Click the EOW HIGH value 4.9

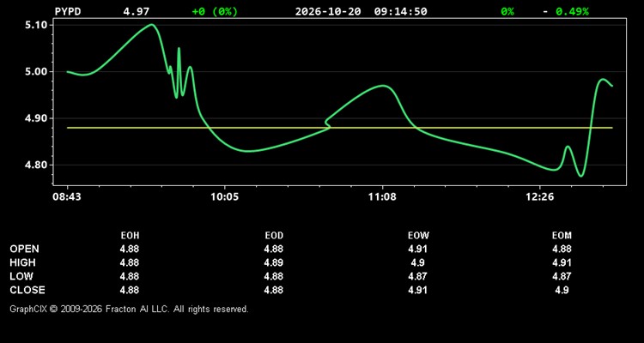point(418,262)
